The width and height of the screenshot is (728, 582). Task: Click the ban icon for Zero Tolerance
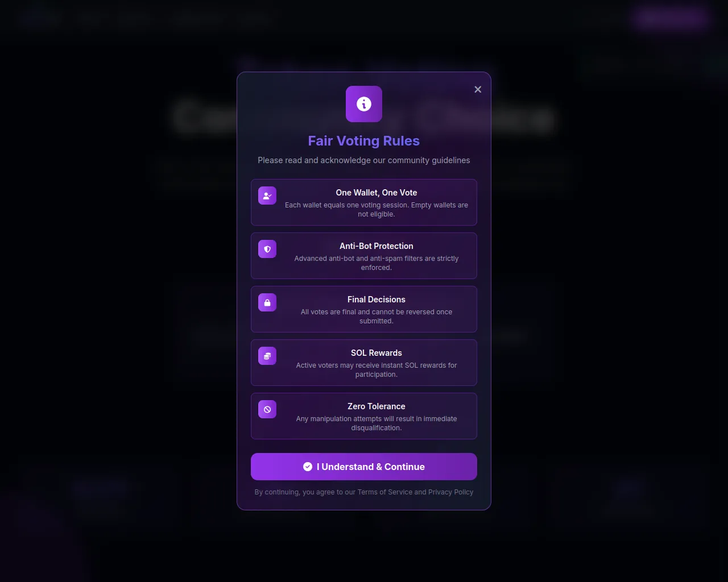point(267,409)
